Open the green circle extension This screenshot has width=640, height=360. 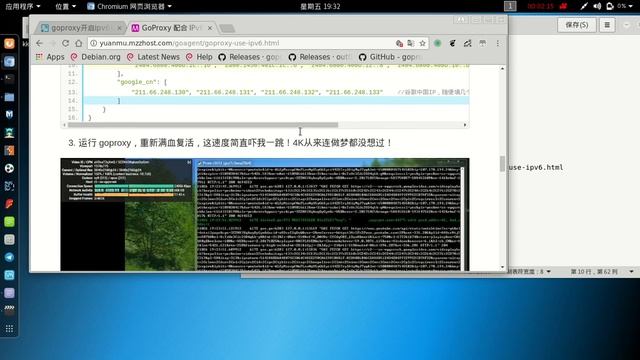pos(438,43)
